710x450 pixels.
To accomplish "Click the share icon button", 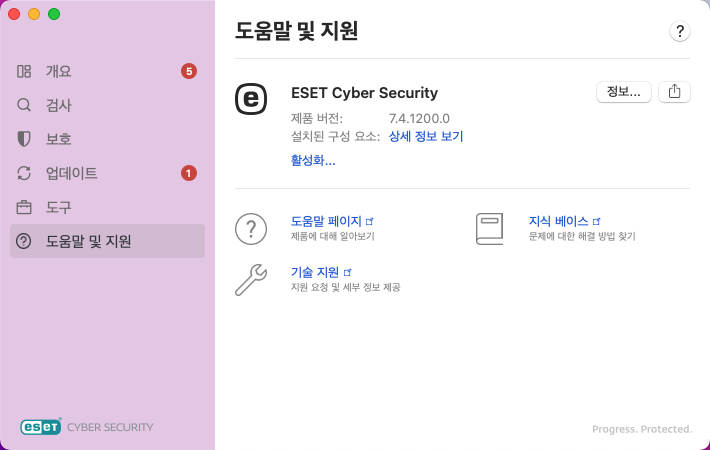I will 675,92.
